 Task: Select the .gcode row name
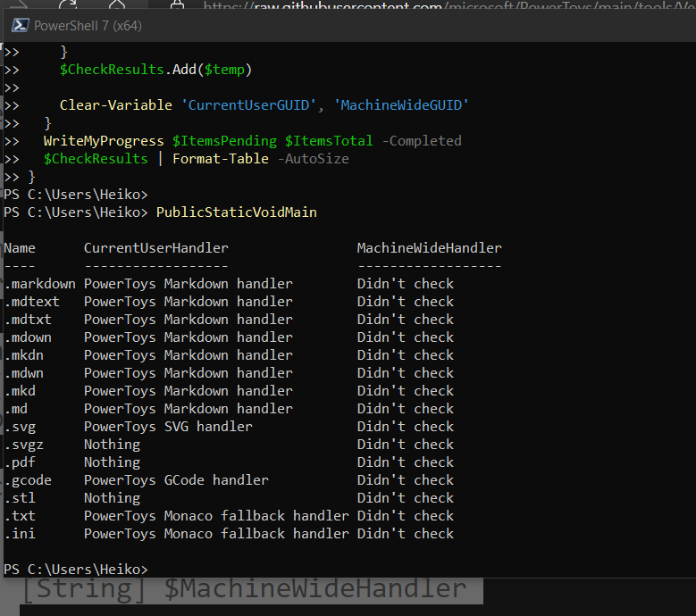28,480
